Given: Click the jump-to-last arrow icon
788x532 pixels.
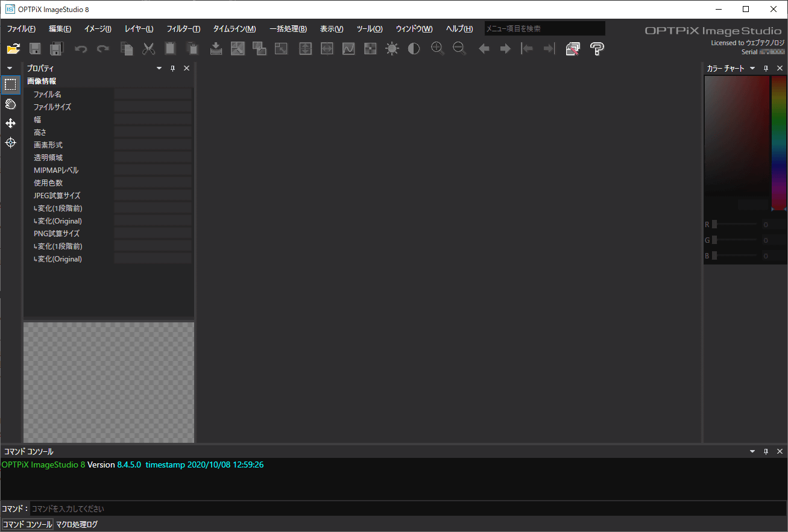Looking at the screenshot, I should [549, 49].
